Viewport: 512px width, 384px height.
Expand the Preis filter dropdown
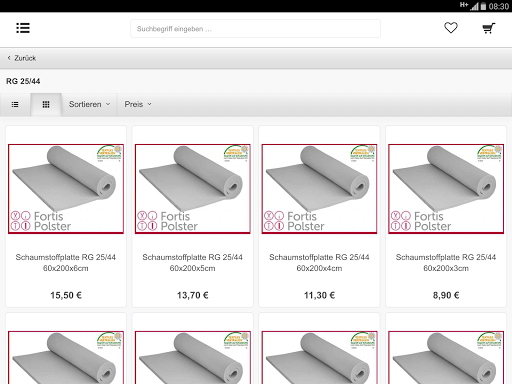click(138, 104)
